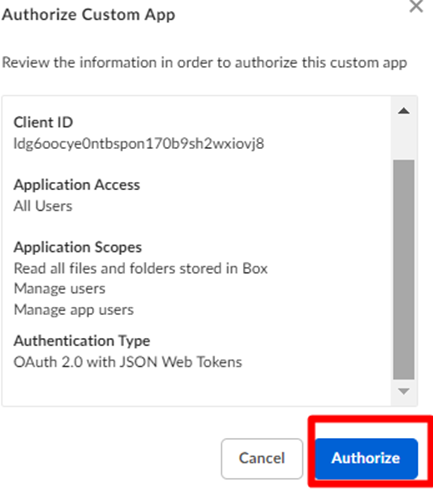
Task: Click the Application Access heading
Action: click(77, 185)
